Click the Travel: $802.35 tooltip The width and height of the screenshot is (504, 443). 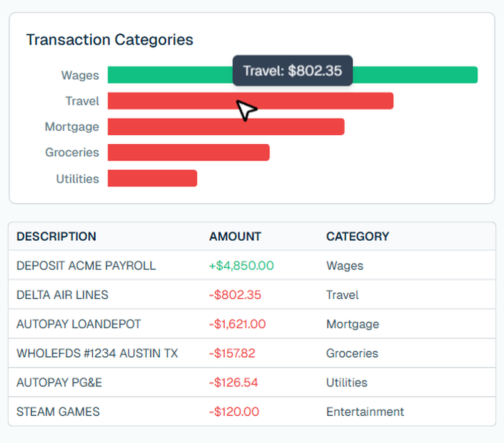click(292, 71)
